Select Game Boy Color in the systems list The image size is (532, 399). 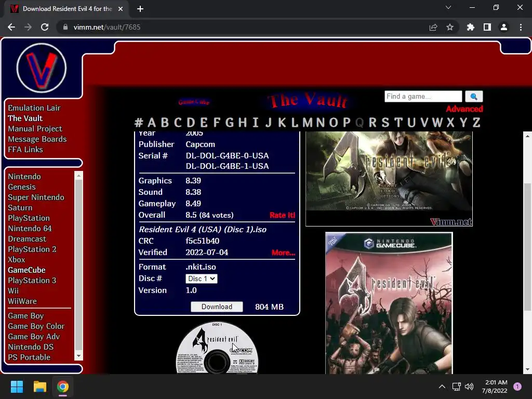[x=36, y=326]
